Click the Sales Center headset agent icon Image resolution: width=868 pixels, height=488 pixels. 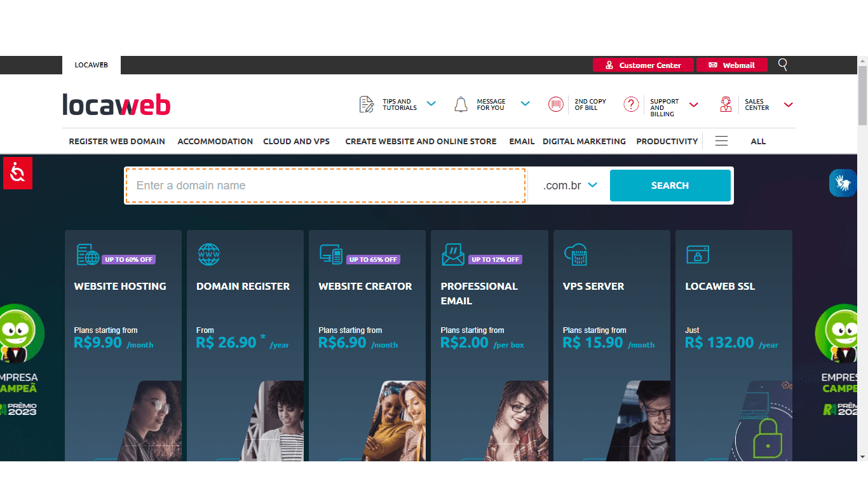726,104
